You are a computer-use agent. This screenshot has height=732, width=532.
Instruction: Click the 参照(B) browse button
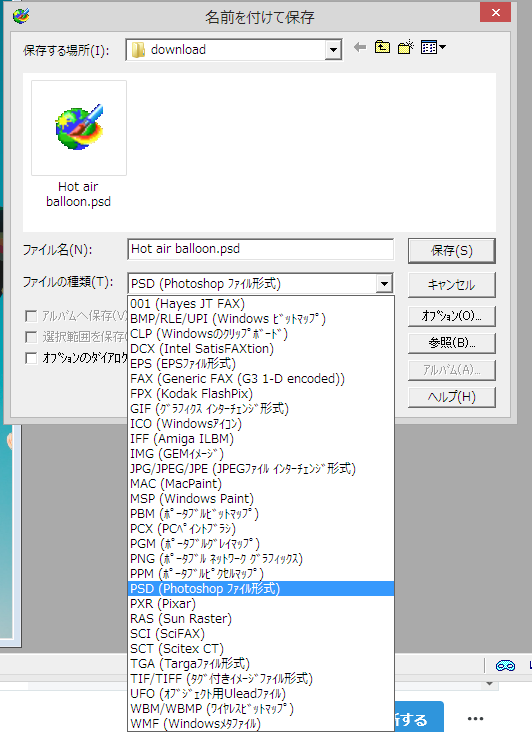point(451,343)
